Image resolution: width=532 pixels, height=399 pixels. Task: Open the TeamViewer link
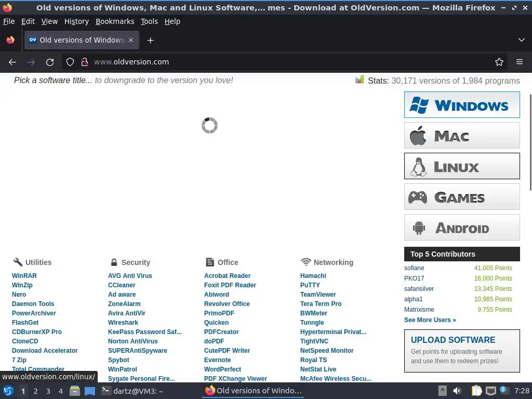tap(318, 295)
